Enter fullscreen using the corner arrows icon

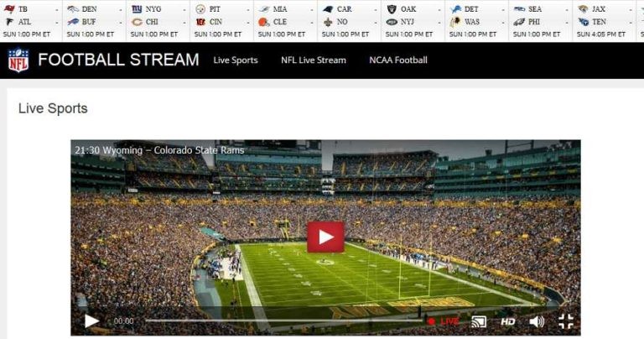pos(566,321)
